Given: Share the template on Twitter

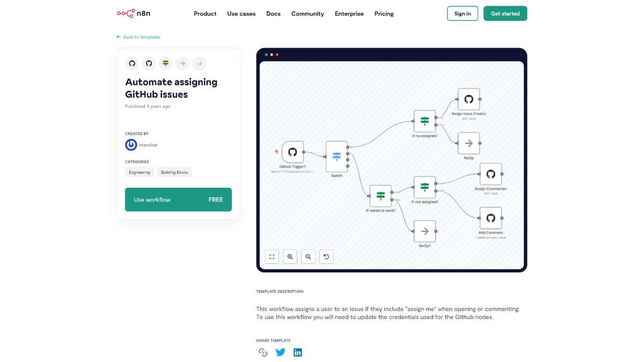Looking at the screenshot, I should 281,352.
